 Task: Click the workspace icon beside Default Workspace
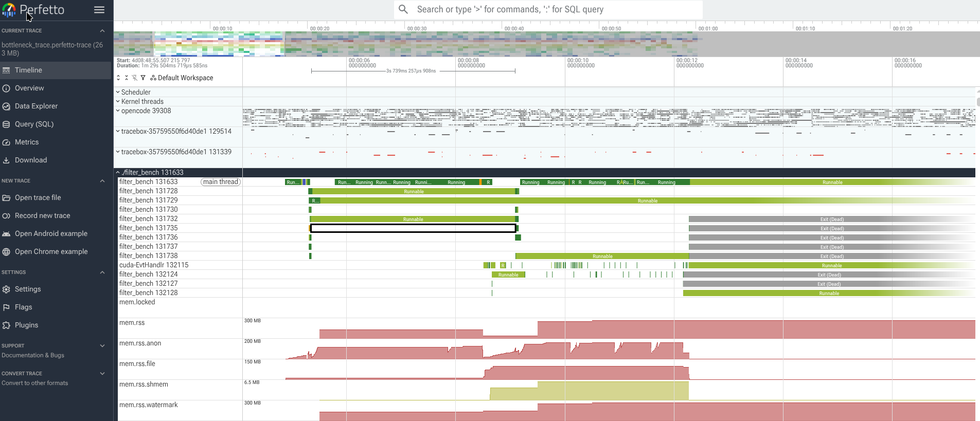(x=153, y=78)
